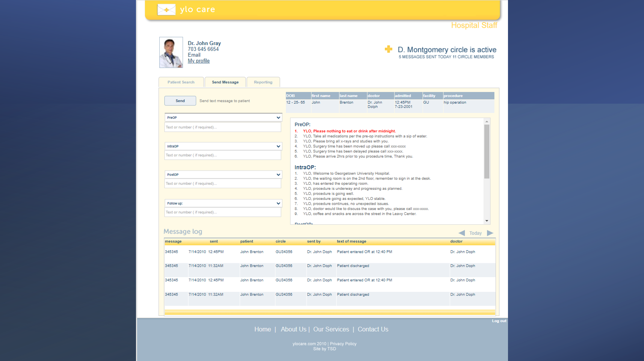644x361 pixels.
Task: Expand the IntraOP dropdown
Action: click(x=223, y=147)
